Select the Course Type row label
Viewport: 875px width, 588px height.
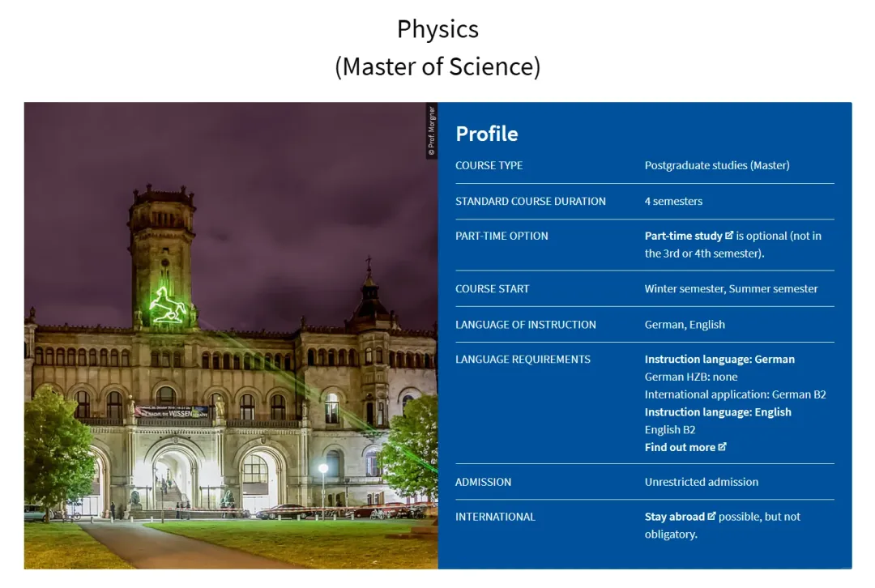coord(489,165)
